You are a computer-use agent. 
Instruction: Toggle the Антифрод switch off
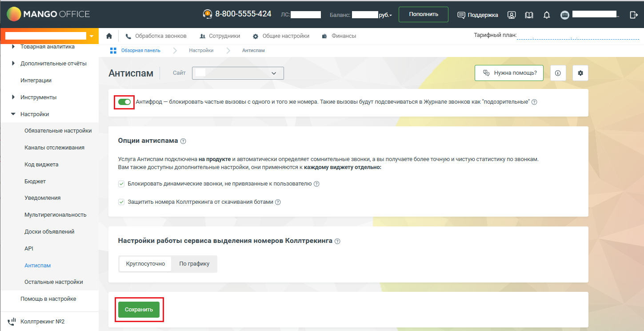(x=124, y=102)
